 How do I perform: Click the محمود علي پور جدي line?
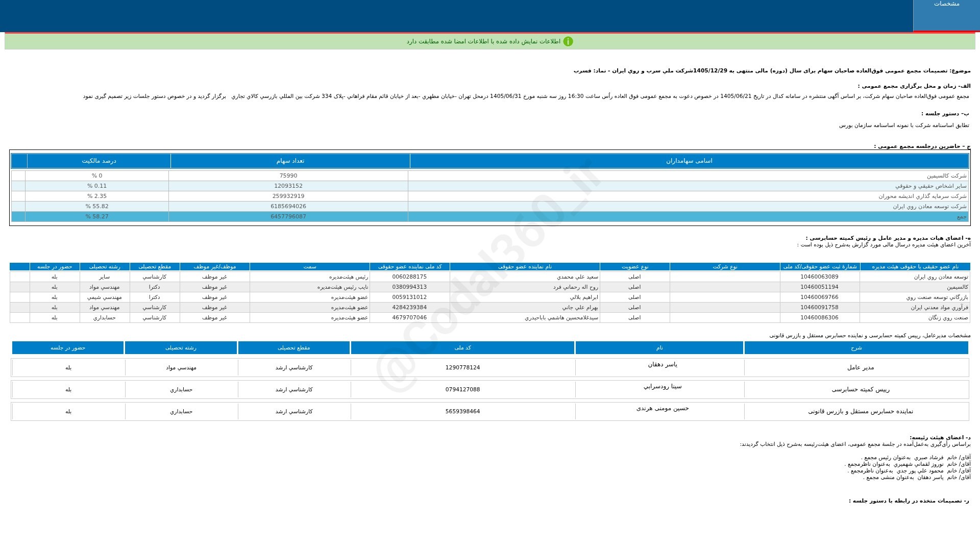909,471
